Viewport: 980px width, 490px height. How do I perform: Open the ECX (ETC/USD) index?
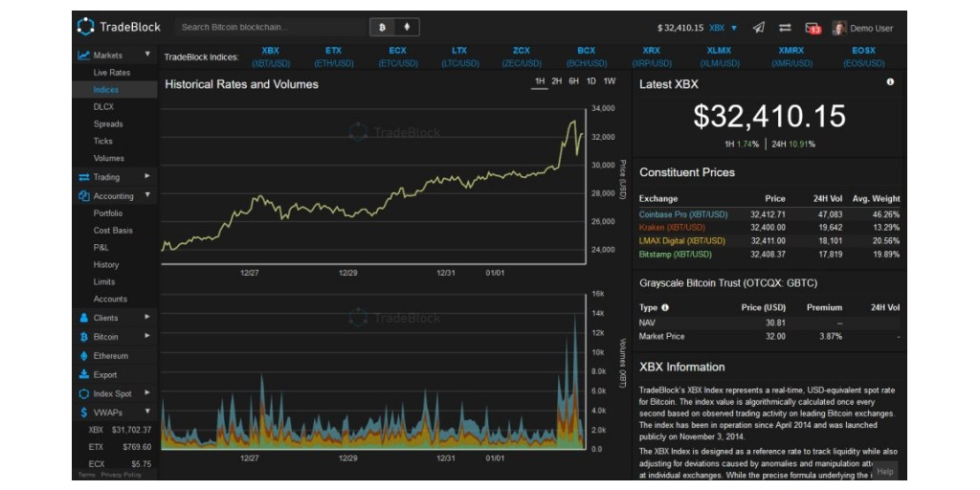tap(397, 56)
